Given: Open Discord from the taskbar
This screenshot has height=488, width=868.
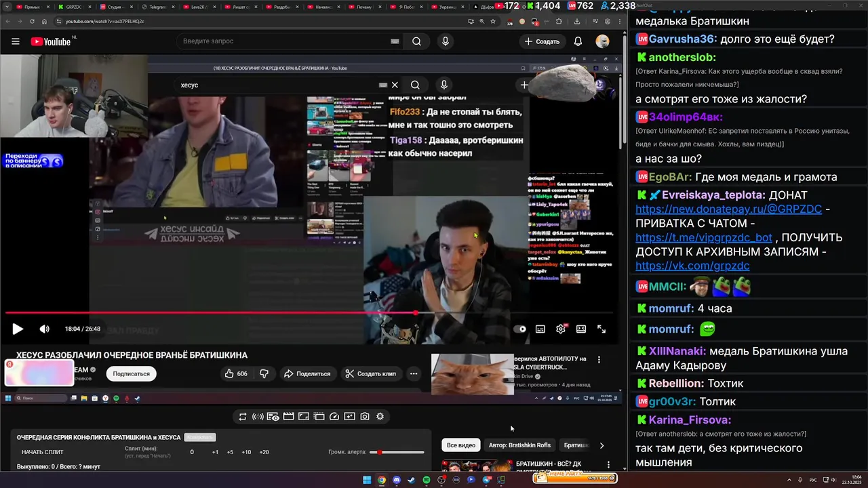Looking at the screenshot, I should click(397, 480).
